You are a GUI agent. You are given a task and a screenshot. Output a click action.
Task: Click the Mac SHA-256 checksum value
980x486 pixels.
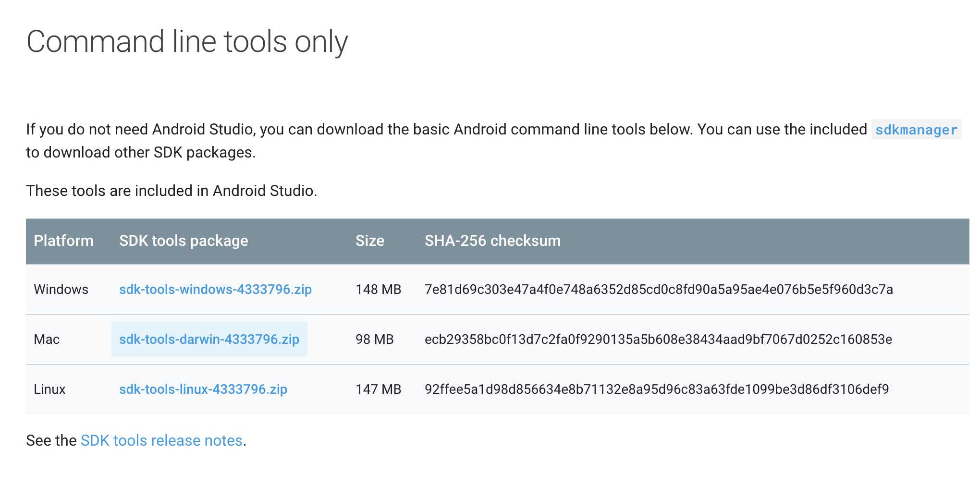[658, 339]
